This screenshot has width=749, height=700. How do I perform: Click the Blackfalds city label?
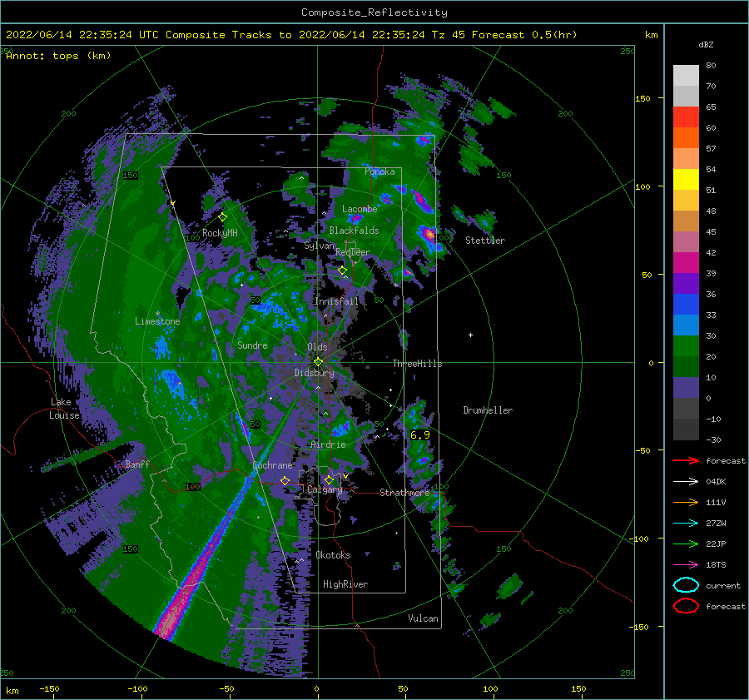tap(354, 231)
